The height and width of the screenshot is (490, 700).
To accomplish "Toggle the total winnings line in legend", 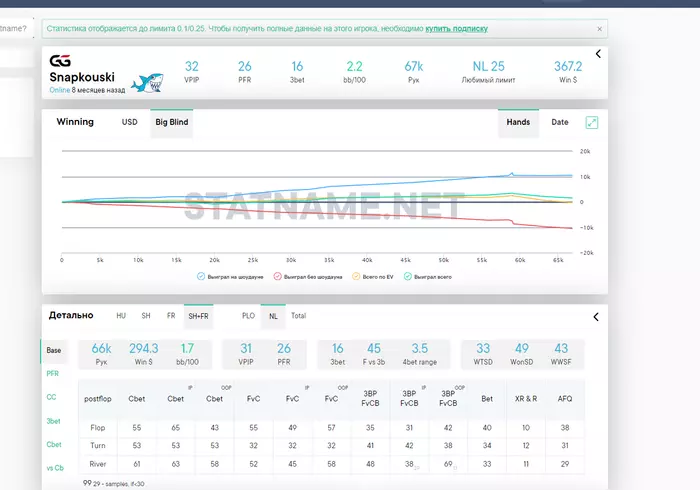I will 428,277.
